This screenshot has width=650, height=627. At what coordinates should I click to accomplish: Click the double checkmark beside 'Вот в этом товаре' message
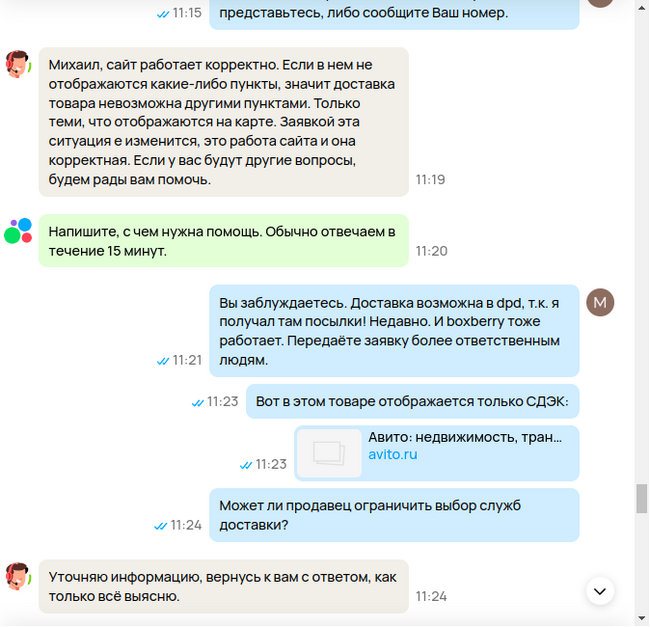pyautogui.click(x=197, y=403)
